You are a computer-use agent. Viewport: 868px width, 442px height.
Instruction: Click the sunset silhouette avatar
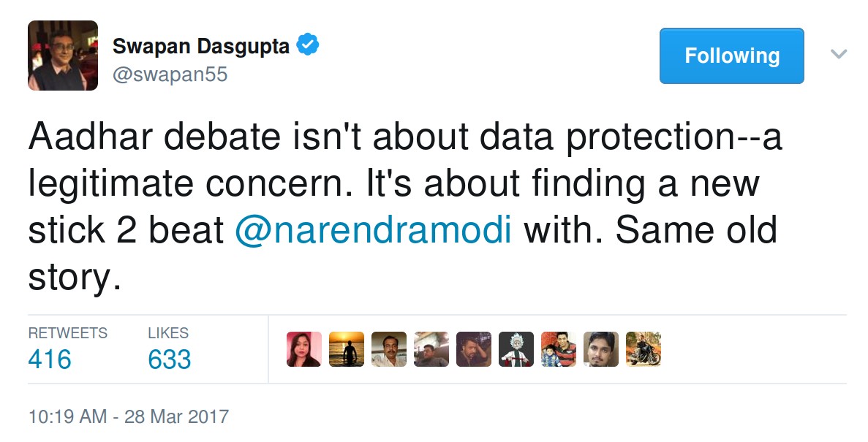(346, 349)
